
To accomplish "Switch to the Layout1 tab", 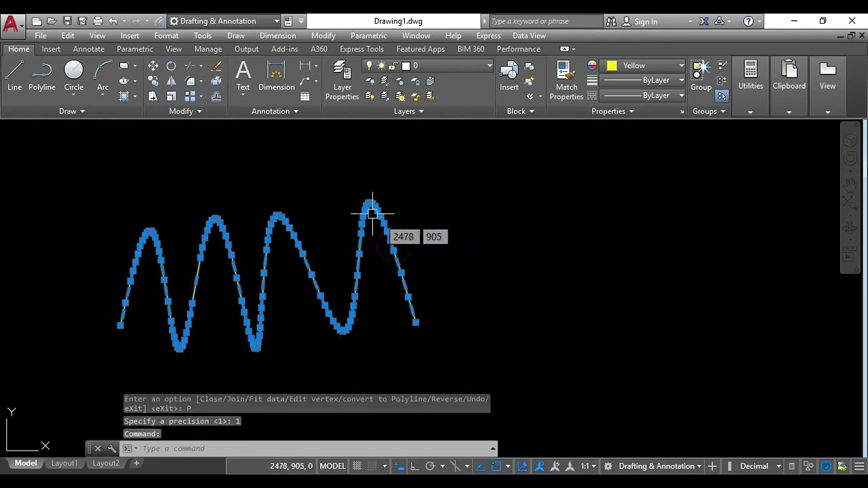I will pyautogui.click(x=65, y=464).
